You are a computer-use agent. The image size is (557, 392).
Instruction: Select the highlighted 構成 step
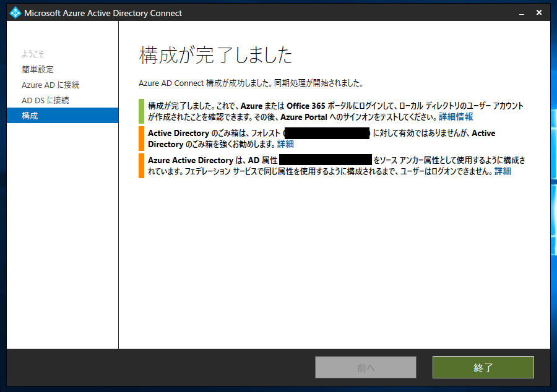coord(63,116)
